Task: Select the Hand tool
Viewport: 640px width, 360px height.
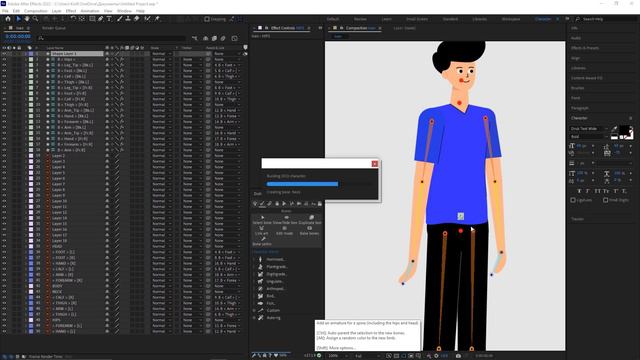Action: [x=27, y=19]
